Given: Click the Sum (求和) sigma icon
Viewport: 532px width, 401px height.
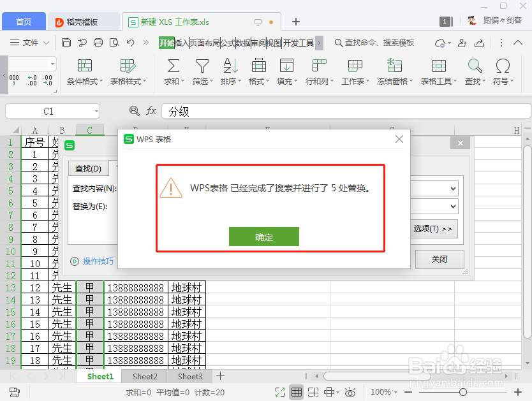Looking at the screenshot, I should (x=174, y=66).
